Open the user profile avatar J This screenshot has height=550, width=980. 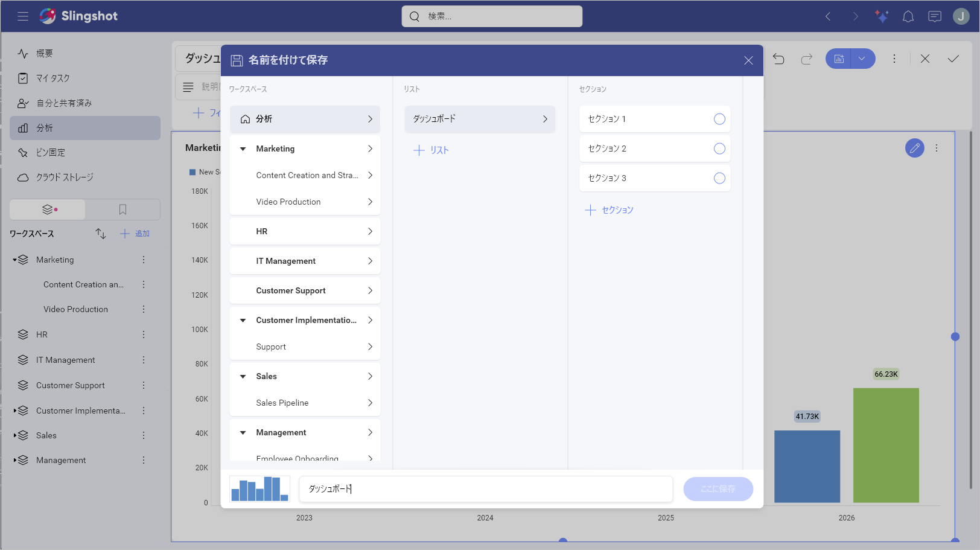pyautogui.click(x=961, y=16)
